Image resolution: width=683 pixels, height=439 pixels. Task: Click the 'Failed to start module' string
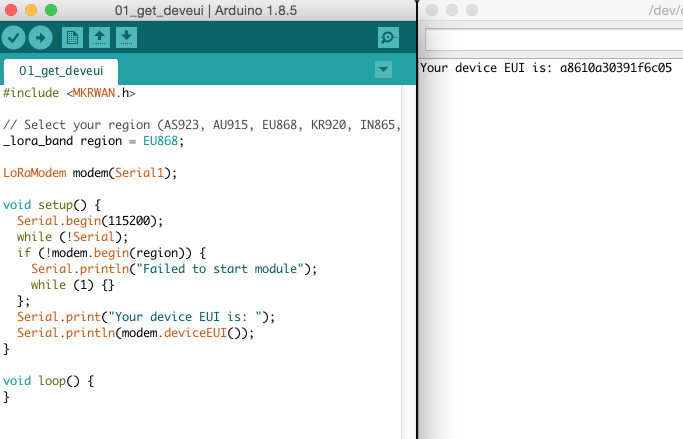[x=220, y=269]
